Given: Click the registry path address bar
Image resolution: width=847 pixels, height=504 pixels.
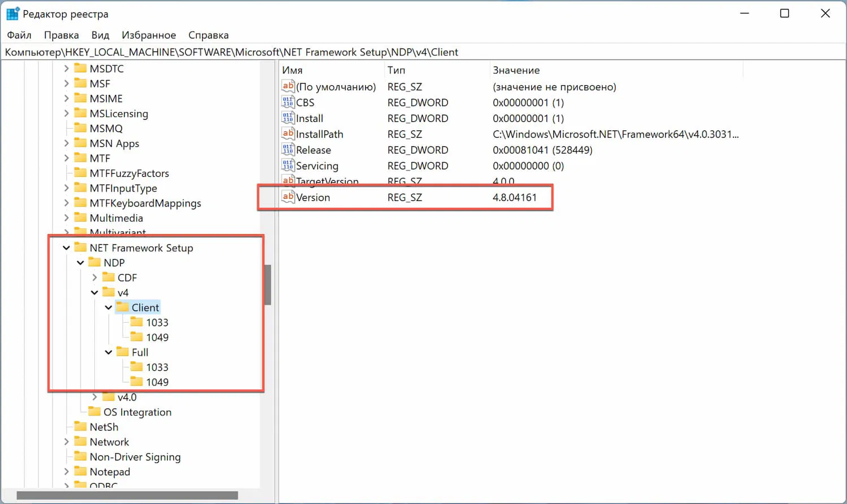Looking at the screenshot, I should 422,52.
